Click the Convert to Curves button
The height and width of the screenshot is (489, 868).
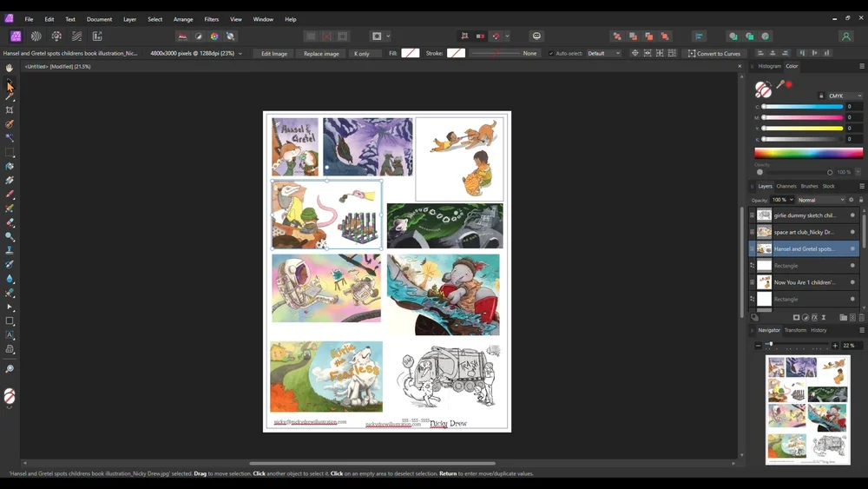(714, 54)
